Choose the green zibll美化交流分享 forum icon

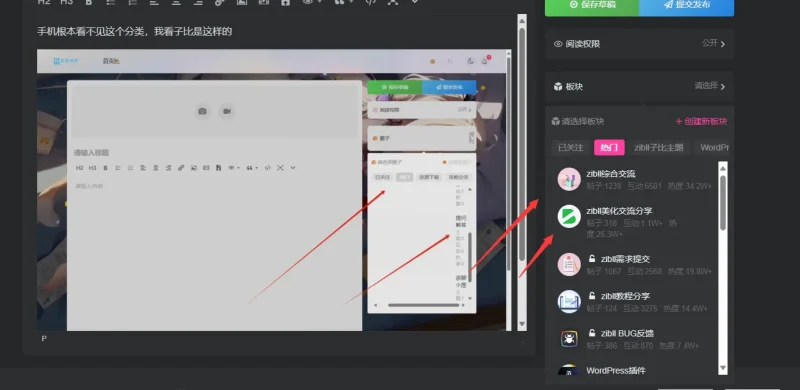pos(569,216)
